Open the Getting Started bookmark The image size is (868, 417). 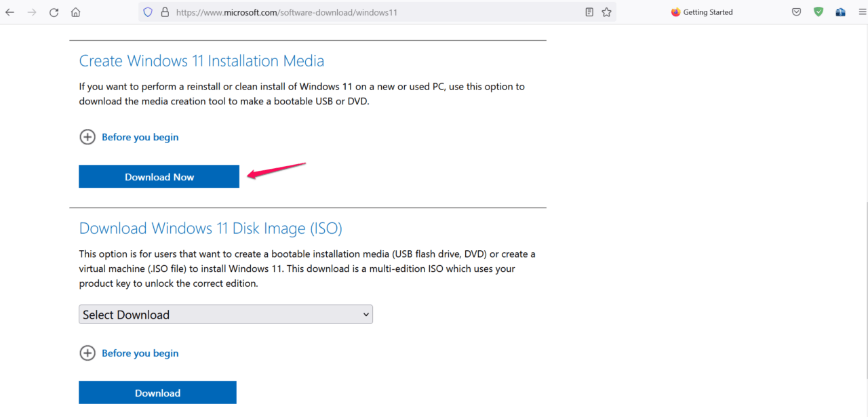pyautogui.click(x=702, y=12)
